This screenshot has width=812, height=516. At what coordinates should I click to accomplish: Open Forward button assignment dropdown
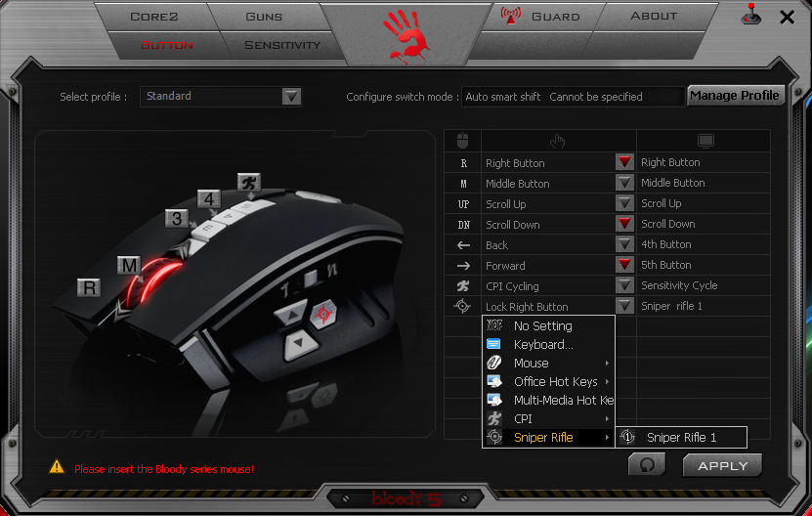click(624, 265)
